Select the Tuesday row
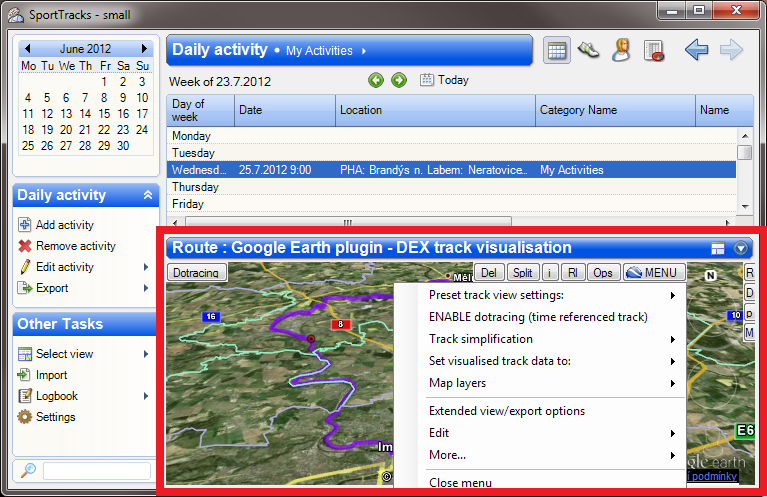Image resolution: width=767 pixels, height=497 pixels. coord(451,153)
